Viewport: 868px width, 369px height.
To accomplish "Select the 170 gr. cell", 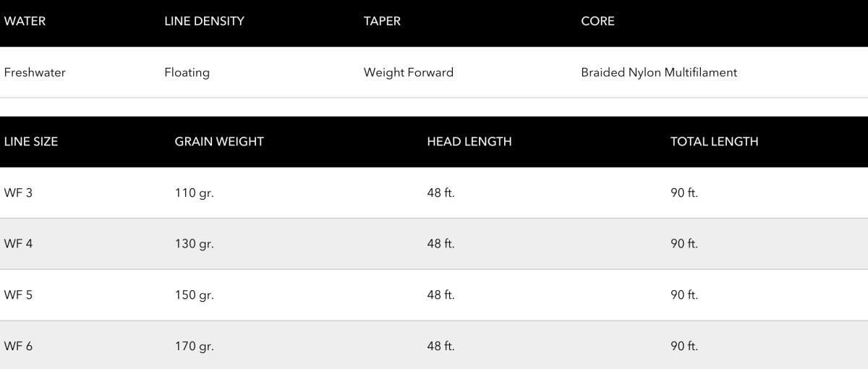I will pyautogui.click(x=194, y=346).
